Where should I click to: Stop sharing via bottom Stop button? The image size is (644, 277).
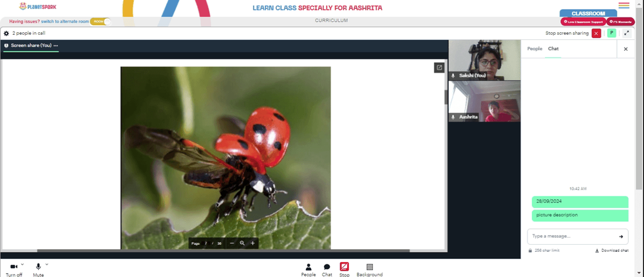click(344, 270)
